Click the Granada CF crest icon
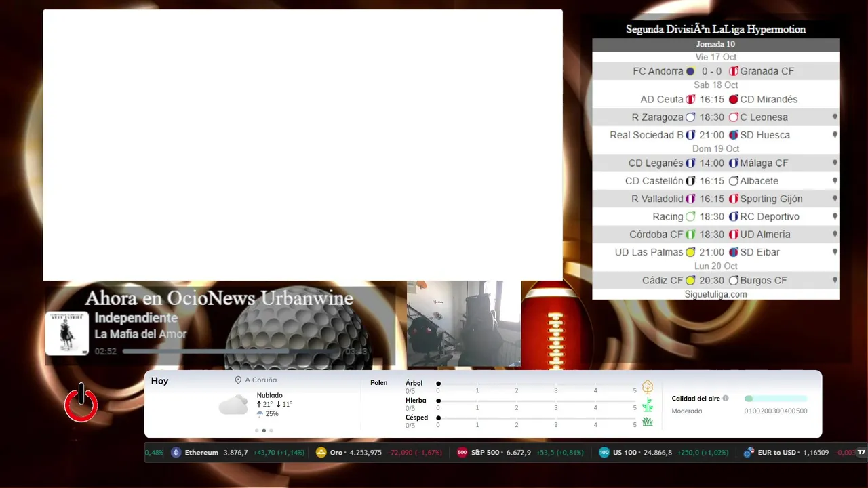Image resolution: width=868 pixels, height=488 pixels. point(733,71)
